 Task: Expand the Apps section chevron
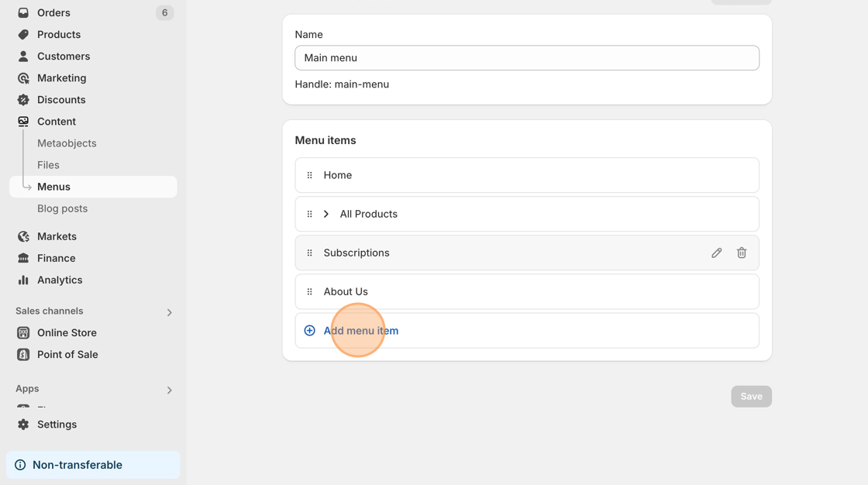tap(169, 390)
